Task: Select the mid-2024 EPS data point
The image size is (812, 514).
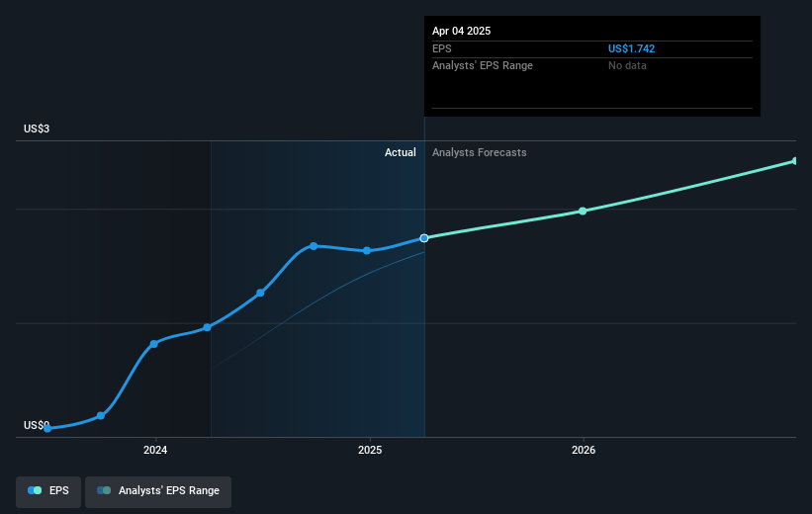Action: pos(260,293)
